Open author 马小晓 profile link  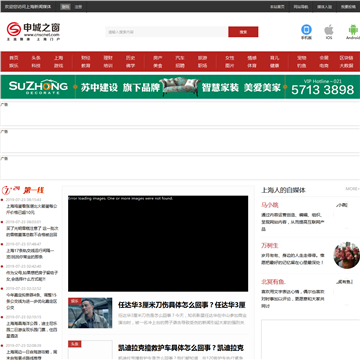270,205
